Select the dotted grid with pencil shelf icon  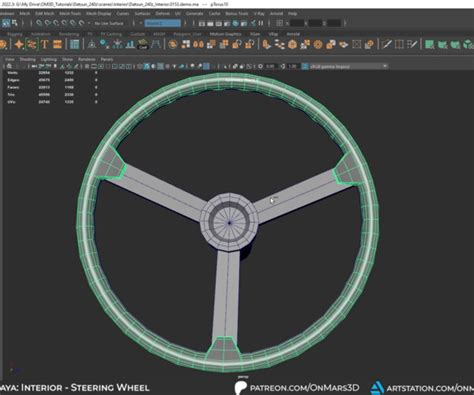tap(412, 44)
